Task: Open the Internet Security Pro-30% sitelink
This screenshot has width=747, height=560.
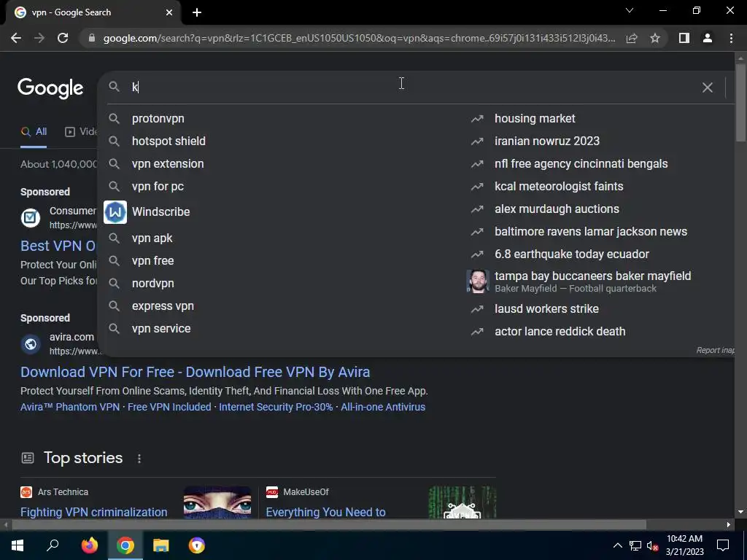Action: point(276,407)
